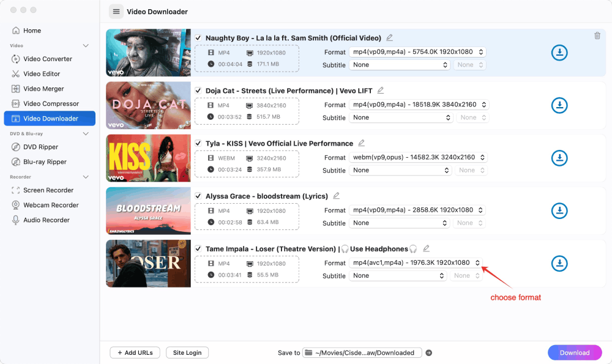Open Subtitle dropdown for Tyla KISS video
612x364 pixels.
tap(400, 170)
